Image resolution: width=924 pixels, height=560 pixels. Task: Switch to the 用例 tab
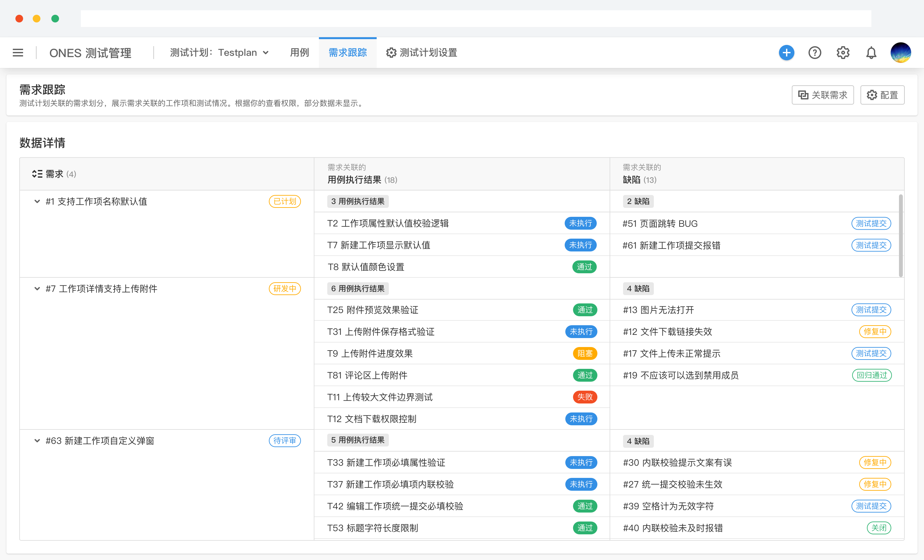tap(299, 53)
